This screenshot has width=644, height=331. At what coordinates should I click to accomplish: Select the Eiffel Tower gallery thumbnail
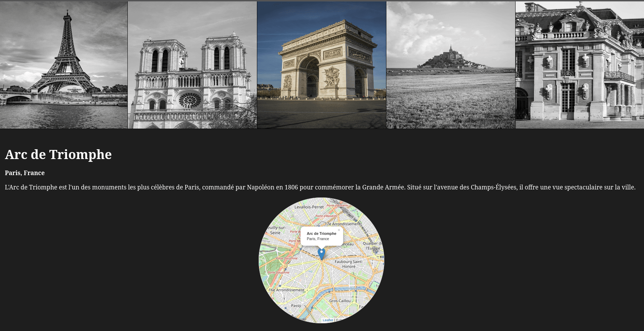tap(64, 65)
